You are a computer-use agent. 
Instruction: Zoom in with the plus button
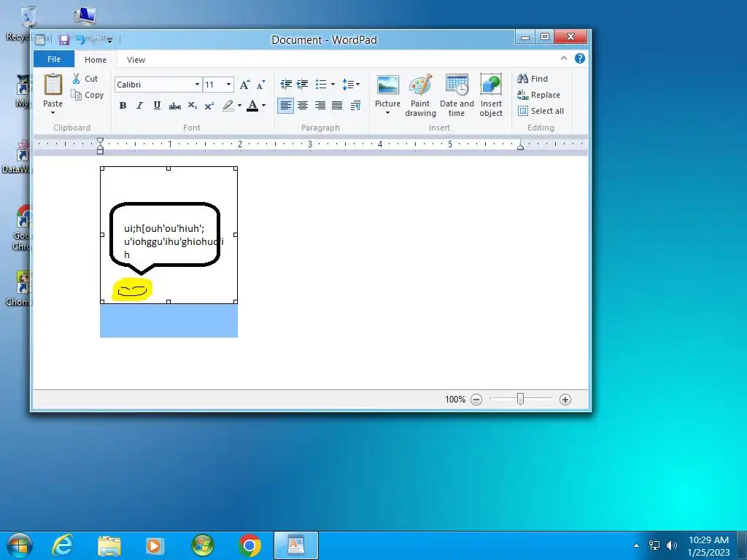565,400
